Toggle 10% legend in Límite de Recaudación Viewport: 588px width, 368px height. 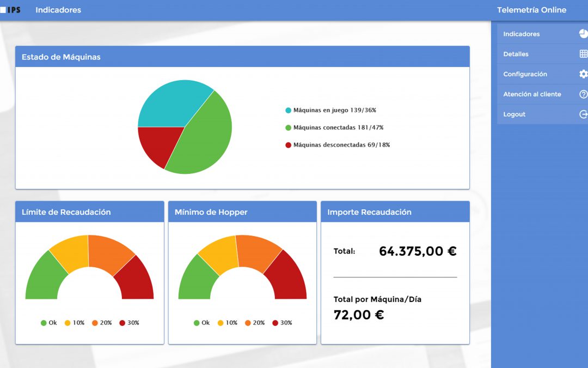[x=74, y=323]
